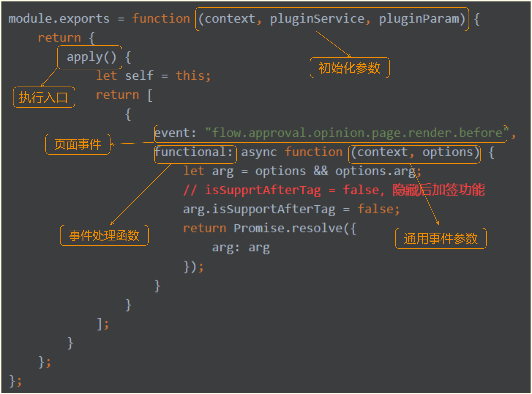
Task: Select the "event:" property key
Action: point(175,133)
